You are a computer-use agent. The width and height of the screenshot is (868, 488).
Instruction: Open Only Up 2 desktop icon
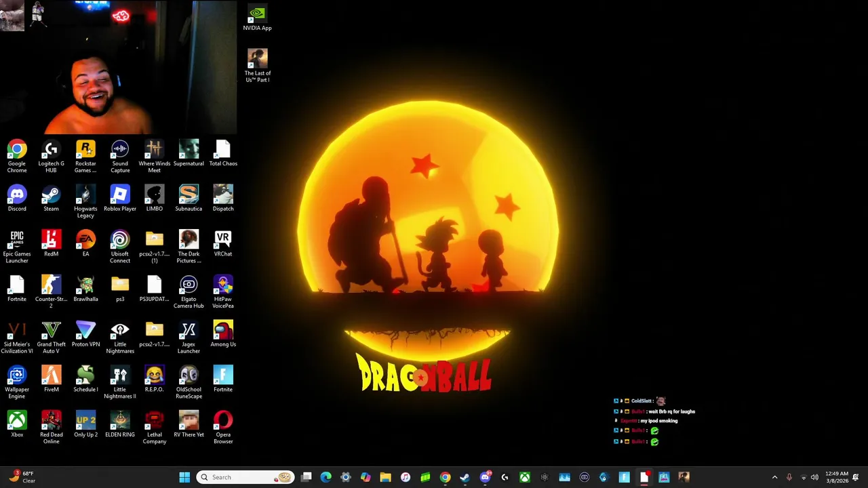click(x=85, y=426)
